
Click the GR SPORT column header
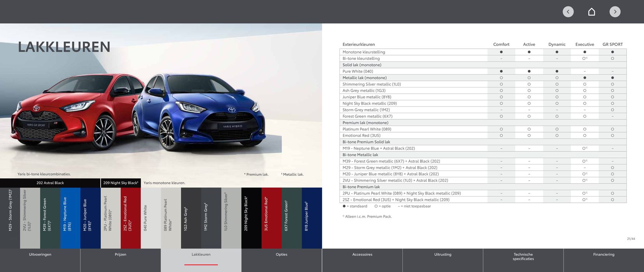click(612, 44)
